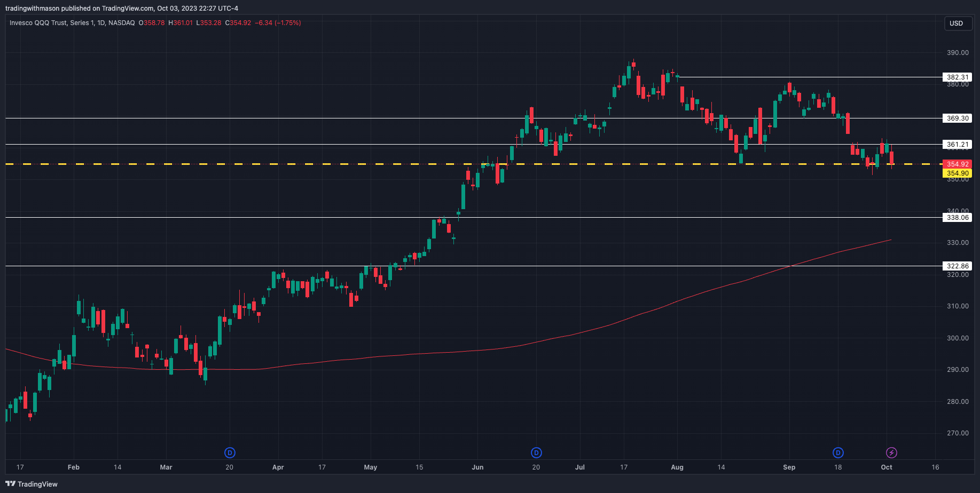
Task: Click the dividend D marker near Mar 20
Action: [x=230, y=453]
